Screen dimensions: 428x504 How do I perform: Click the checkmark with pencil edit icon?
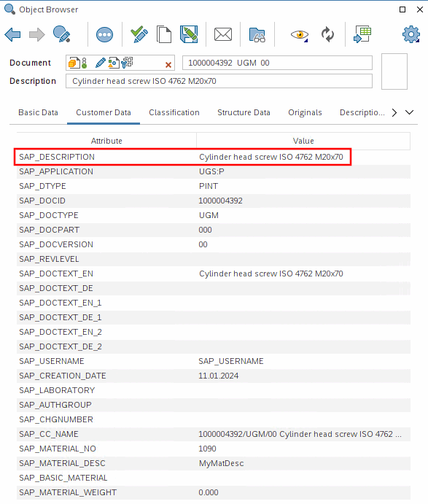pyautogui.click(x=139, y=34)
